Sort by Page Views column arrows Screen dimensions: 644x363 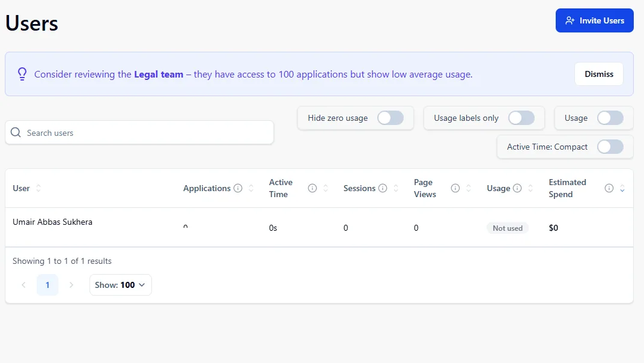click(x=468, y=188)
